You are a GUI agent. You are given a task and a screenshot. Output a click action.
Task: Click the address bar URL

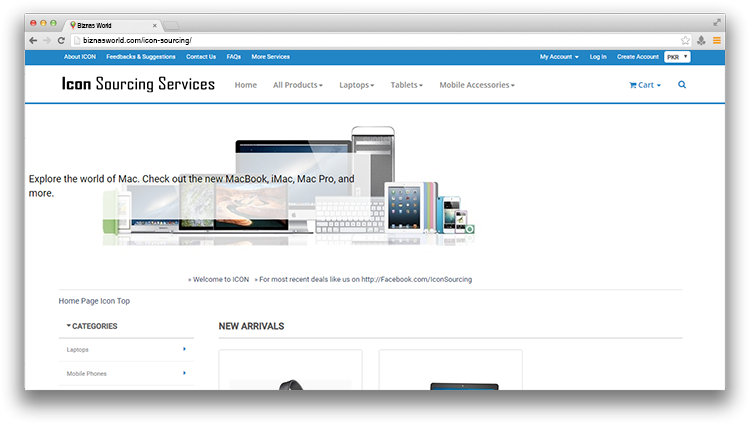point(137,41)
